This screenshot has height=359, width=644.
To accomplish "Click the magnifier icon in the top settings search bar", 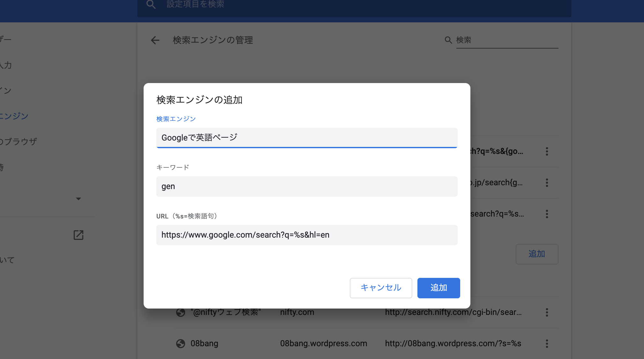I will tap(151, 4).
